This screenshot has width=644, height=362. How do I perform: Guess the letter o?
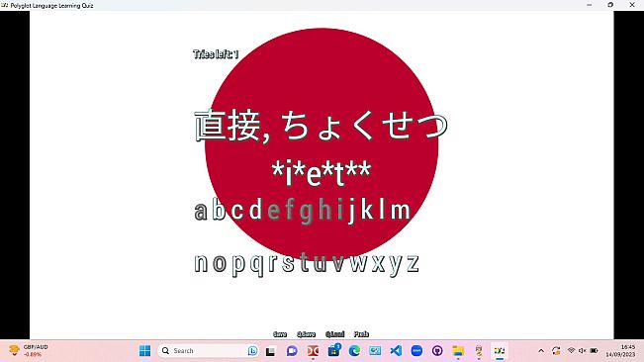[220, 263]
